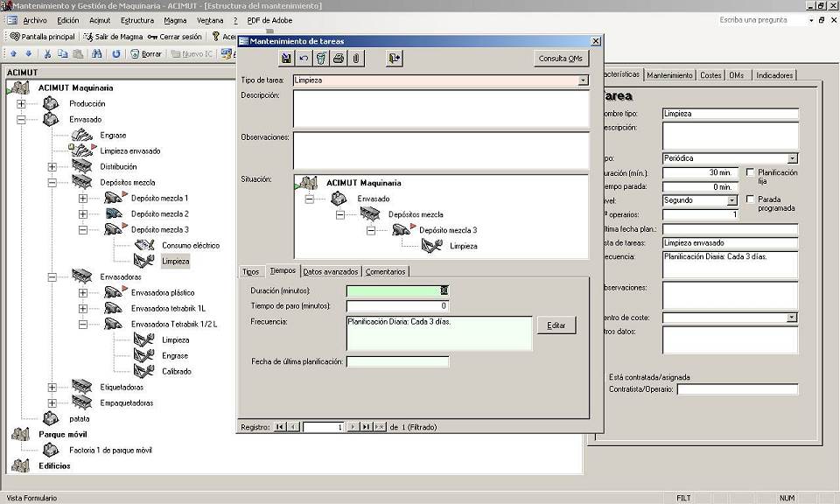840x504 pixels.
Task: Expand the Etiquetadoras tree node
Action: point(52,388)
